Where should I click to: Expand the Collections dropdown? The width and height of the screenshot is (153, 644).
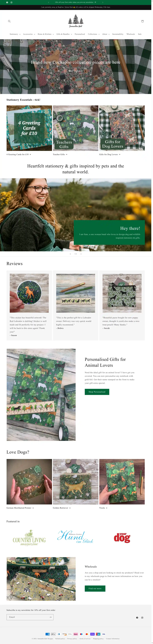94,34
